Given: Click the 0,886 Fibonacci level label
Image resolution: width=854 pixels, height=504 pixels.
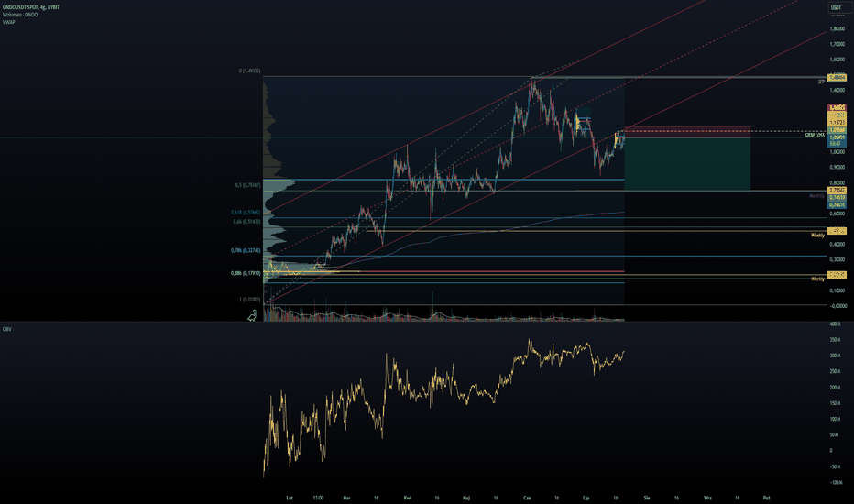Looking at the screenshot, I should pyautogui.click(x=246, y=273).
